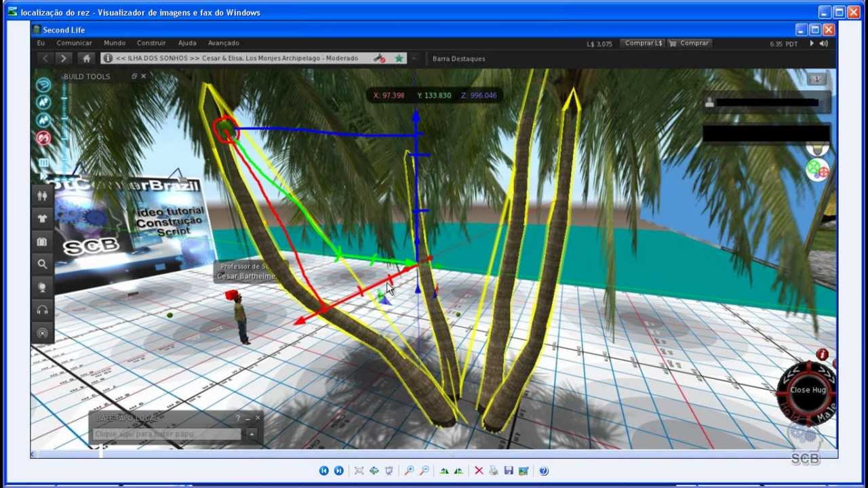Click the Home location icon
This screenshot has width=868, height=488.
pyautogui.click(x=85, y=58)
